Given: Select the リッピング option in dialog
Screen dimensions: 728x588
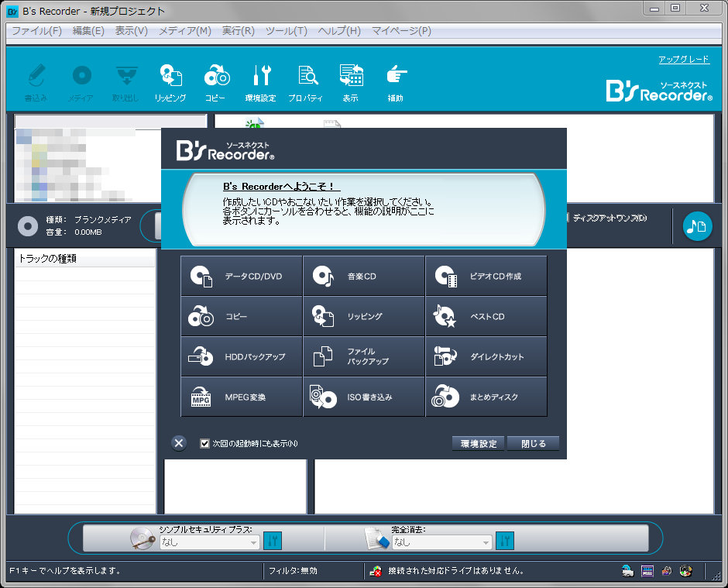Looking at the screenshot, I should (x=363, y=316).
